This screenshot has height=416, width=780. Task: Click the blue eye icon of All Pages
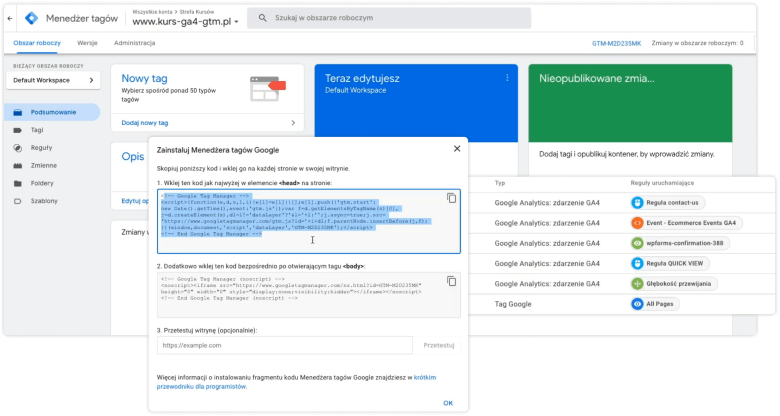pos(637,304)
